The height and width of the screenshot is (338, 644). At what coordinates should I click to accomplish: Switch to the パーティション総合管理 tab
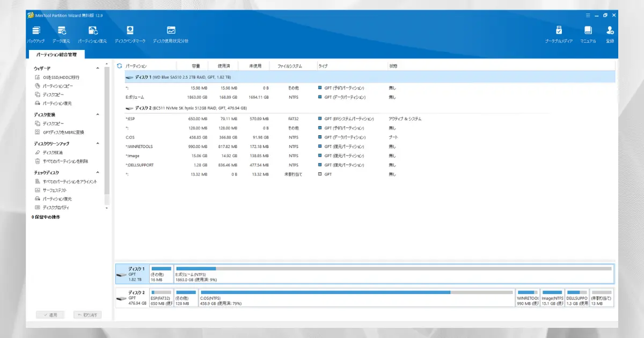click(56, 55)
